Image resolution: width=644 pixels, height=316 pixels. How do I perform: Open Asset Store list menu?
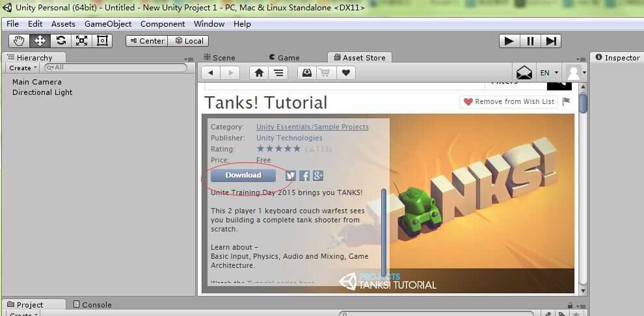278,73
